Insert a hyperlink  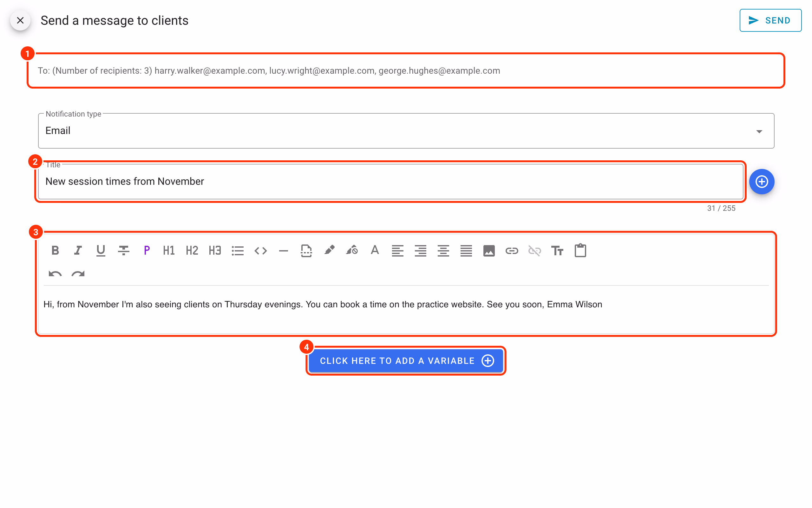point(512,250)
